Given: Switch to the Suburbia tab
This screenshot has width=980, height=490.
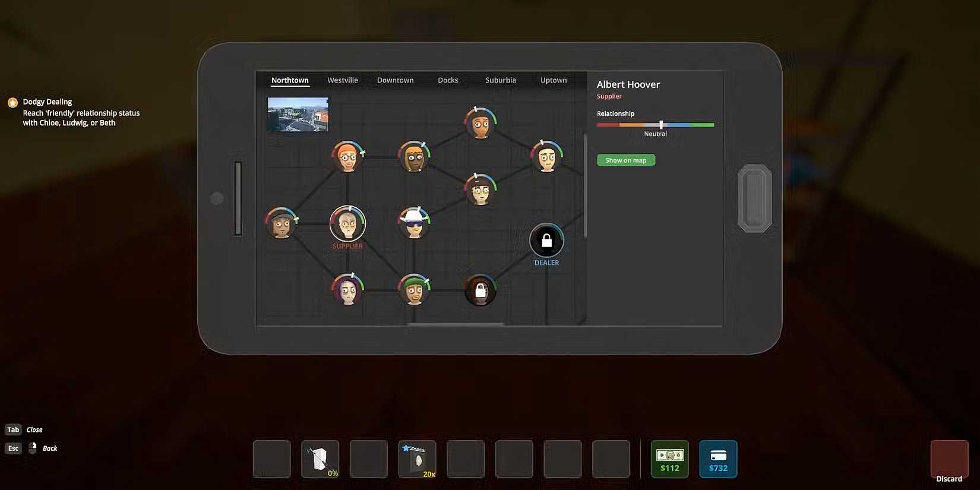Looking at the screenshot, I should point(501,80).
